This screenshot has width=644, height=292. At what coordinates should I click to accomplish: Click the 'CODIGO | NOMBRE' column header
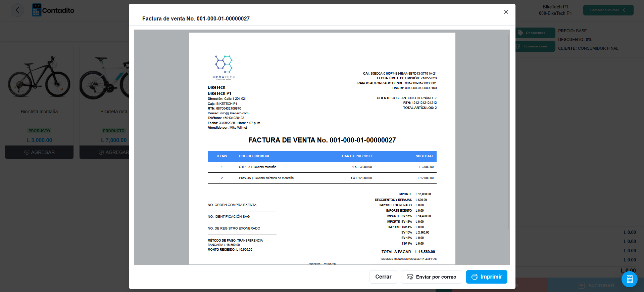pyautogui.click(x=254, y=156)
